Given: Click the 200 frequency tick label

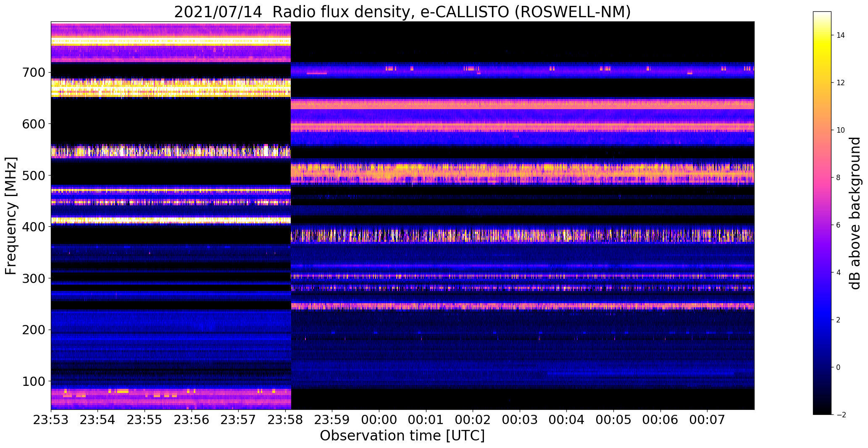Looking at the screenshot, I should click(34, 330).
